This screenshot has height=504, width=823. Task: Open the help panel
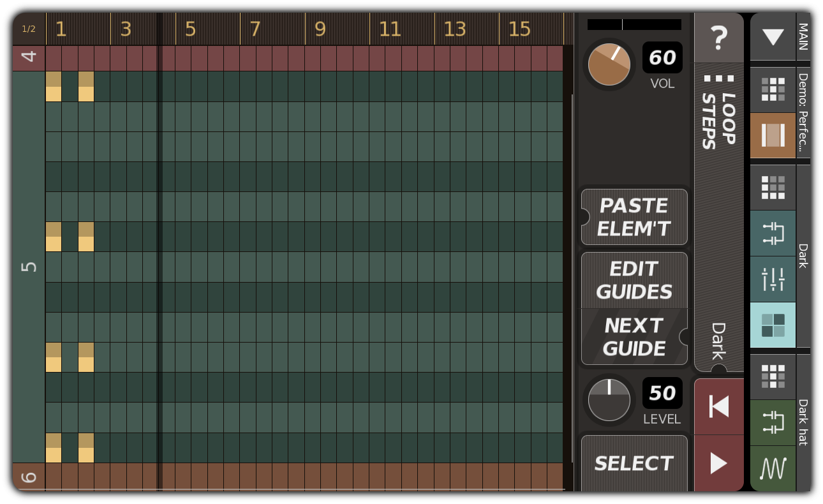pyautogui.click(x=719, y=38)
